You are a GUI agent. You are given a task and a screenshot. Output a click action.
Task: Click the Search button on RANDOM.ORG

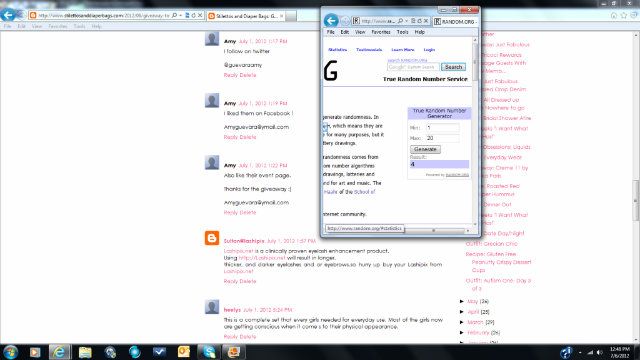(453, 67)
